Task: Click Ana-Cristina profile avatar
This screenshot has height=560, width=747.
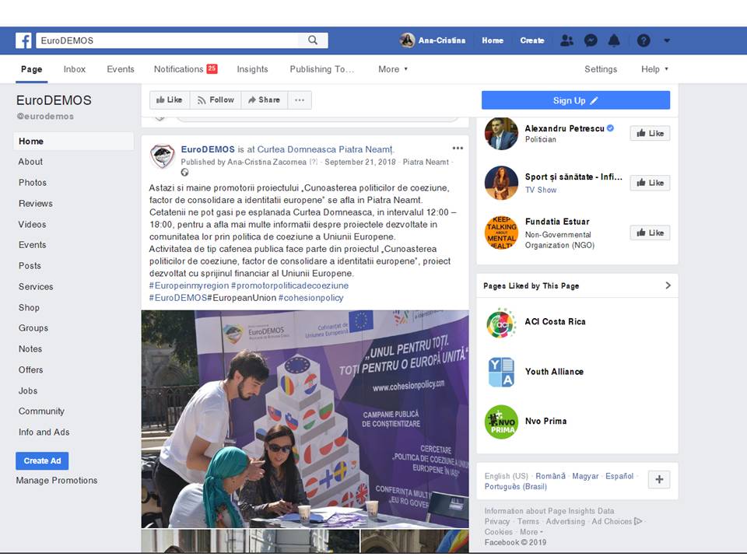Action: coord(407,40)
